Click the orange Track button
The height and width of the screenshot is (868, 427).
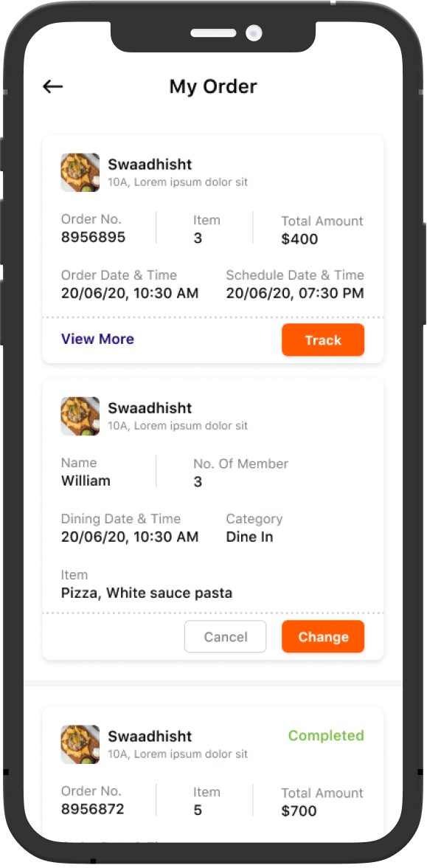323,340
